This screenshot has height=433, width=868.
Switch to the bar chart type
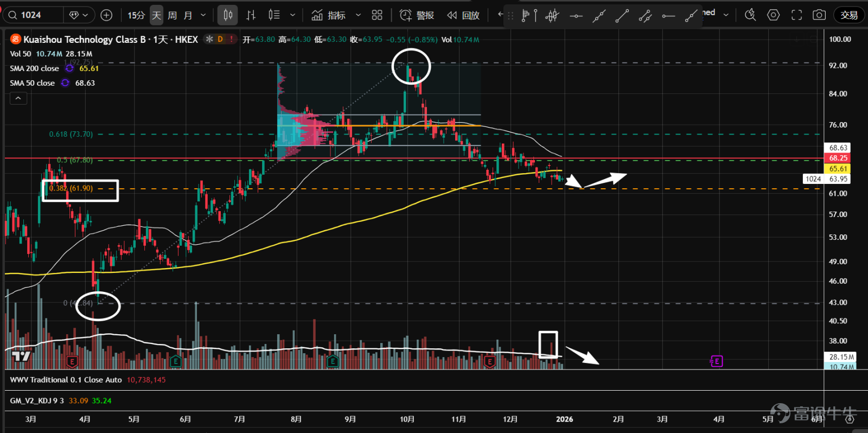tap(251, 15)
